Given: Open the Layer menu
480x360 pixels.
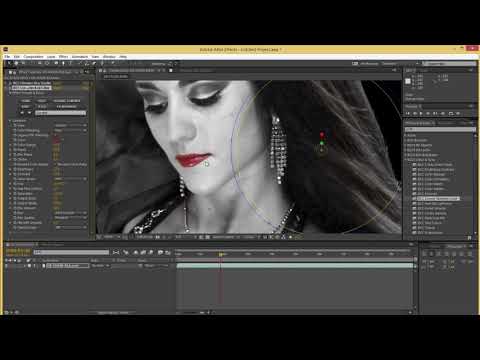Looking at the screenshot, I should 51,57.
